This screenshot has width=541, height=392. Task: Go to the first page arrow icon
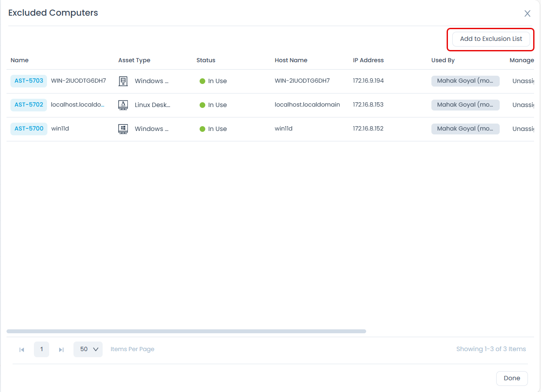tap(22, 349)
